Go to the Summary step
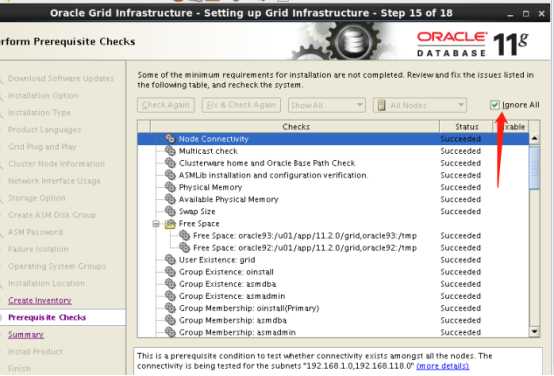554x376 pixels. coord(26,334)
